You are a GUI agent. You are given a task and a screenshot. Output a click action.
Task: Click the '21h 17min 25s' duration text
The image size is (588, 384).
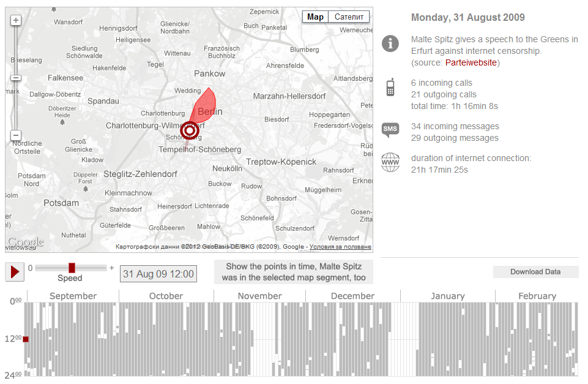[x=439, y=170]
